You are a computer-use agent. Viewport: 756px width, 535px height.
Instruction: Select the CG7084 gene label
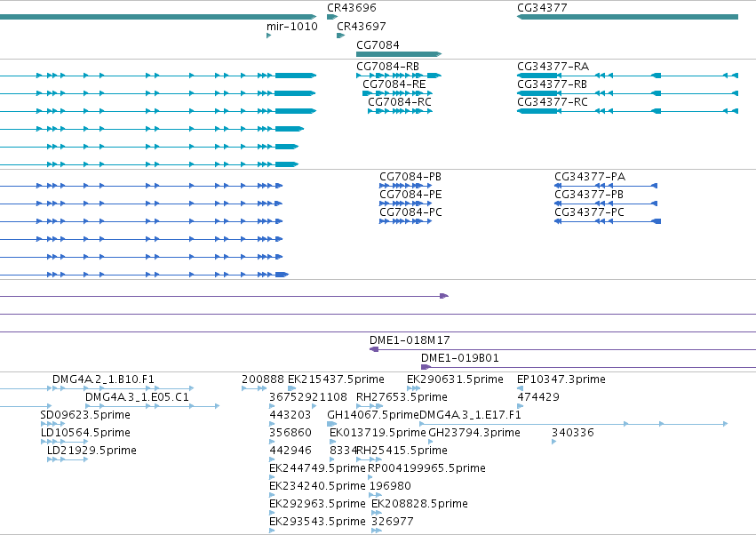(378, 45)
